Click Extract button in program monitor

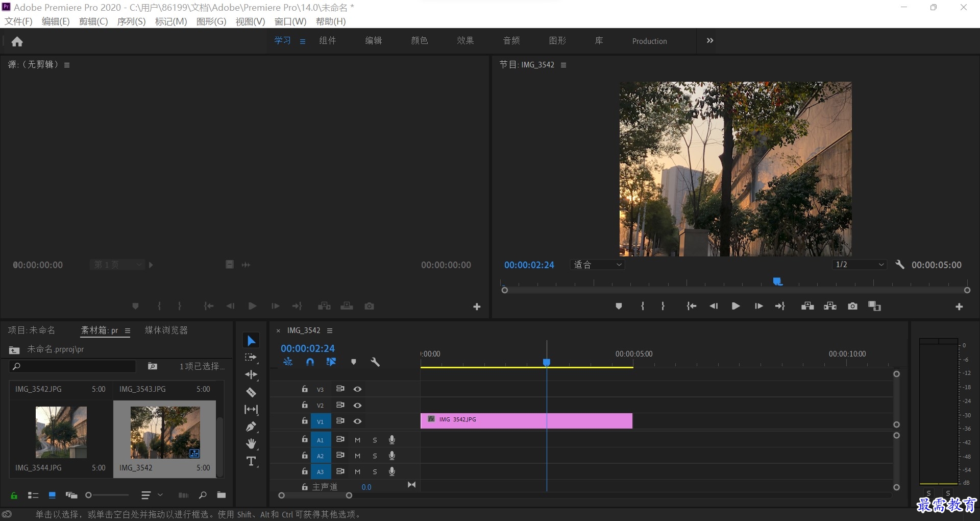(830, 306)
